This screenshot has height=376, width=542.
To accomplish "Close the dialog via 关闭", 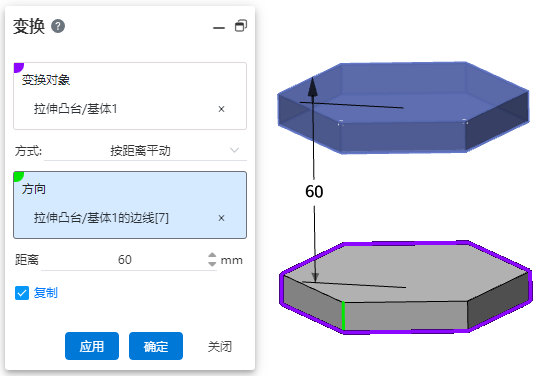I will (x=220, y=346).
